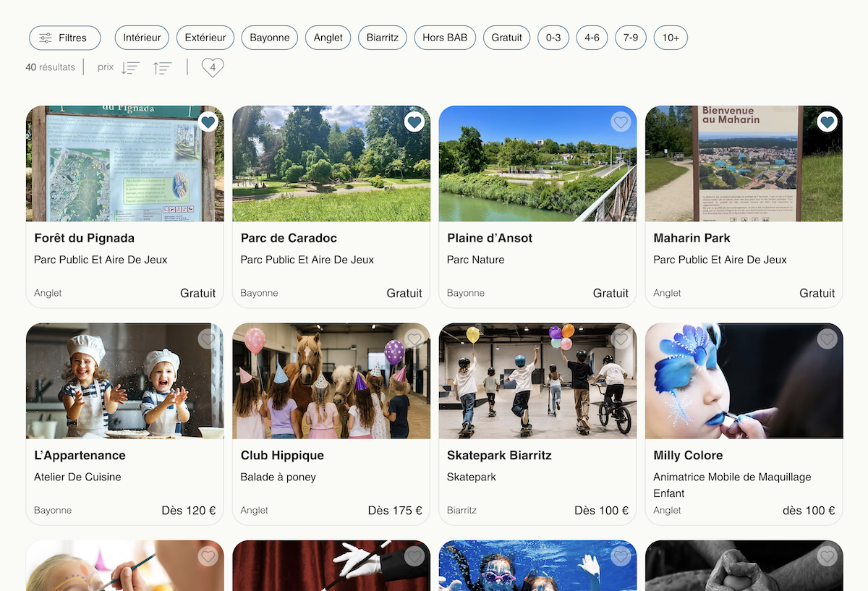Toggle the Biarritz filter chip

(383, 38)
